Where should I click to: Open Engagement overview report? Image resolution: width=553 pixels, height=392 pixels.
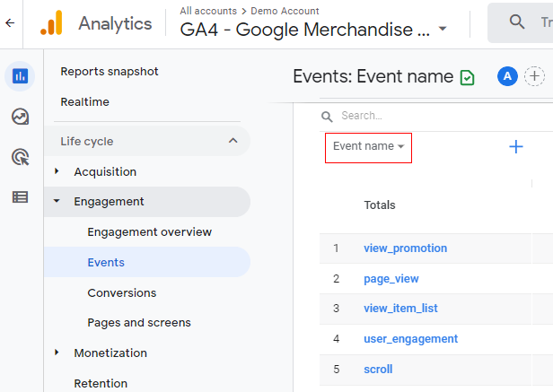[149, 232]
